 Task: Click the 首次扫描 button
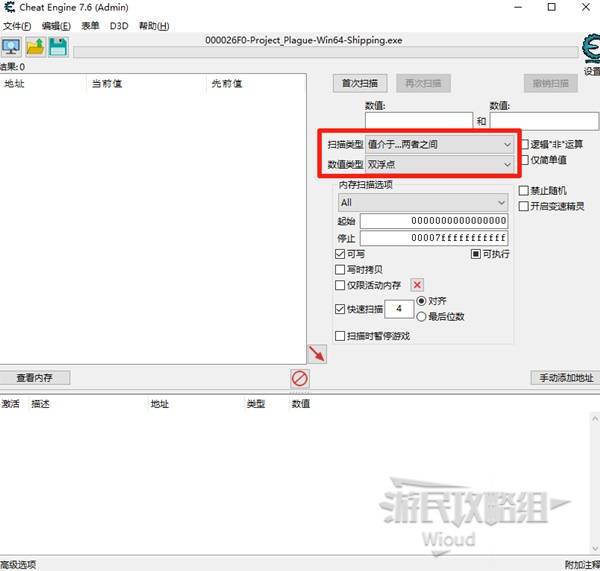(x=360, y=83)
